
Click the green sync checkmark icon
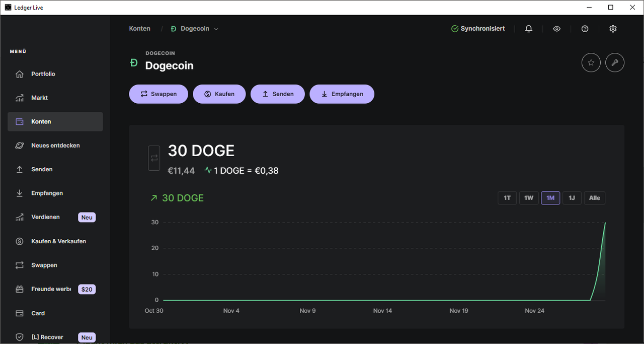point(455,29)
